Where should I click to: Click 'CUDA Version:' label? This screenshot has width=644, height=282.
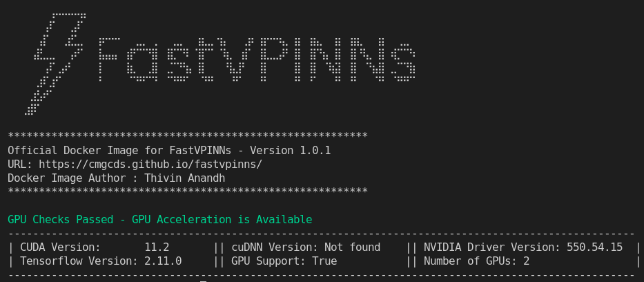[x=60, y=247]
